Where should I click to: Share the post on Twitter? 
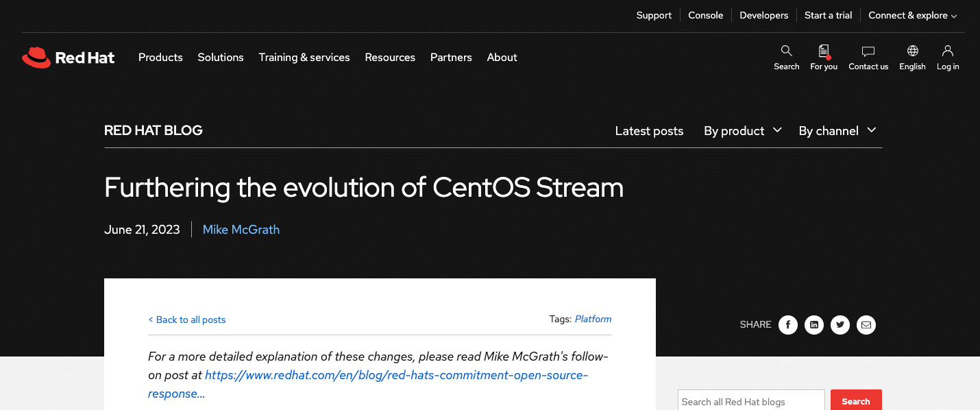840,325
